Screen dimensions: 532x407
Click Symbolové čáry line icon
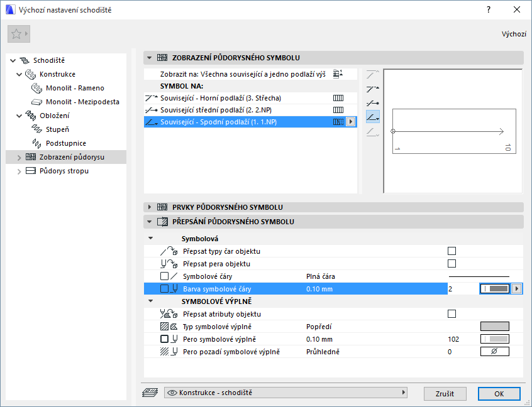click(x=169, y=276)
